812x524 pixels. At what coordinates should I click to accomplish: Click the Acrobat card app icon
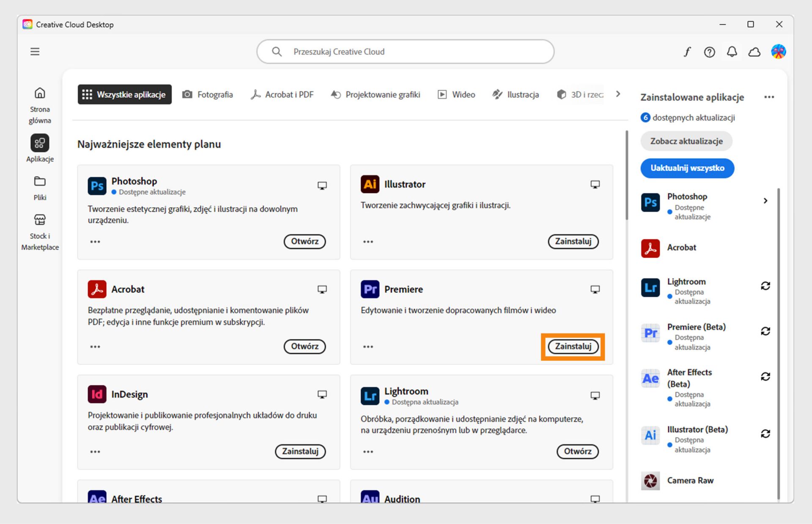click(x=97, y=289)
